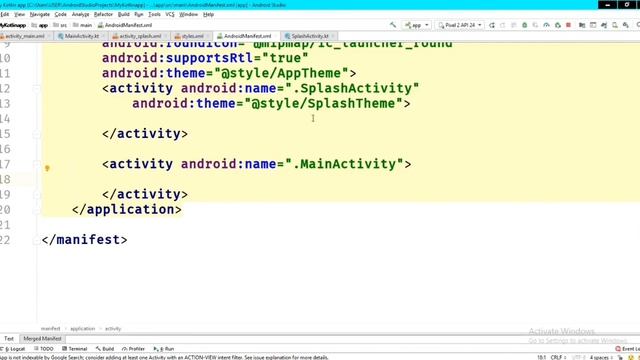Stop the running app with red square

(568, 25)
